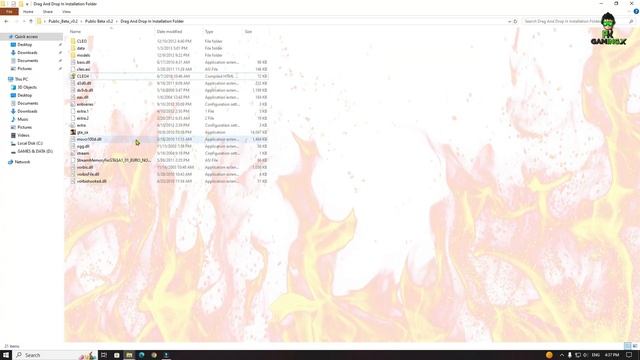Open Task View on taskbar

(x=104, y=355)
